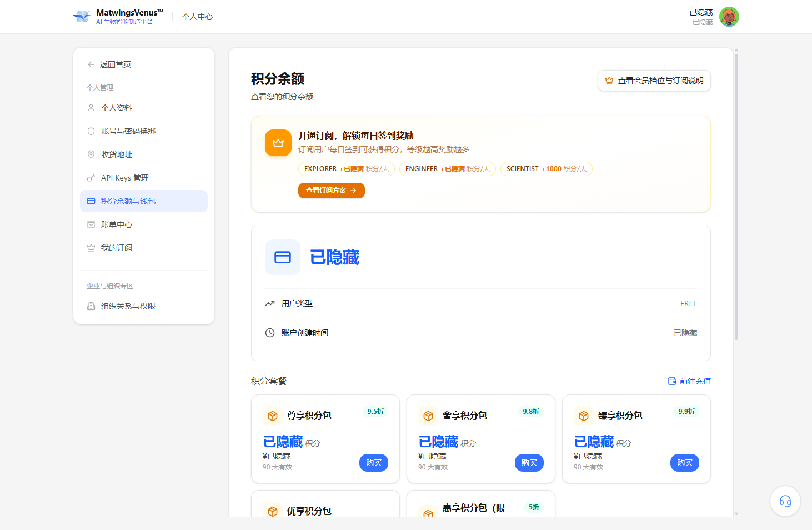Click the 惠享积分包 card title
The height and width of the screenshot is (530, 812).
[474, 508]
